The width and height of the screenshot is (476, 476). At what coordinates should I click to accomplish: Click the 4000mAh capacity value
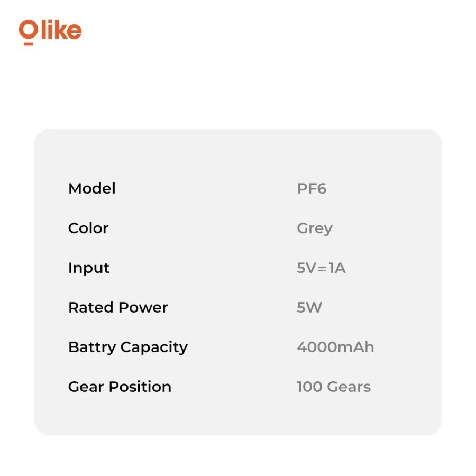coord(335,347)
